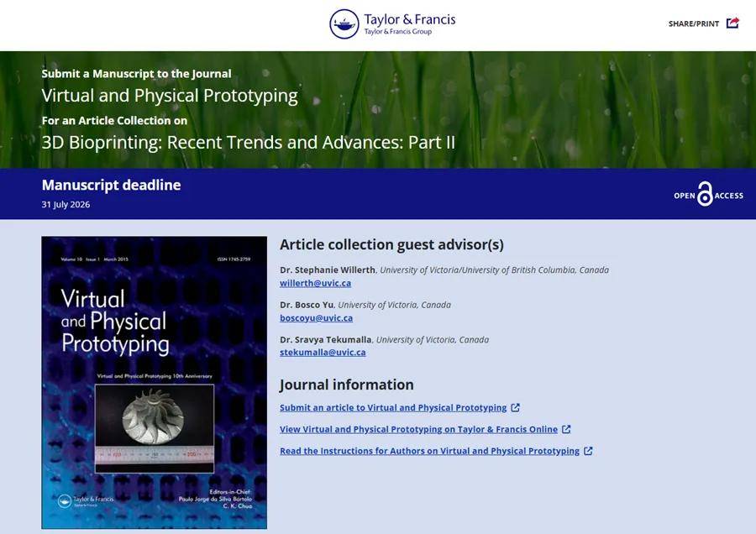Click external-link icon beside Taylor & Francis Online link
The width and height of the screenshot is (756, 534).
click(567, 429)
